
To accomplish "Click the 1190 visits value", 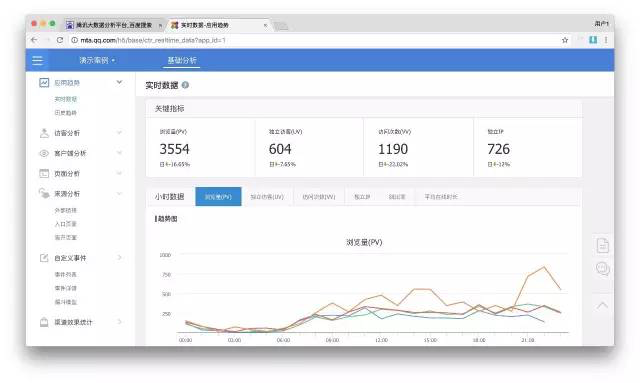I will point(393,149).
